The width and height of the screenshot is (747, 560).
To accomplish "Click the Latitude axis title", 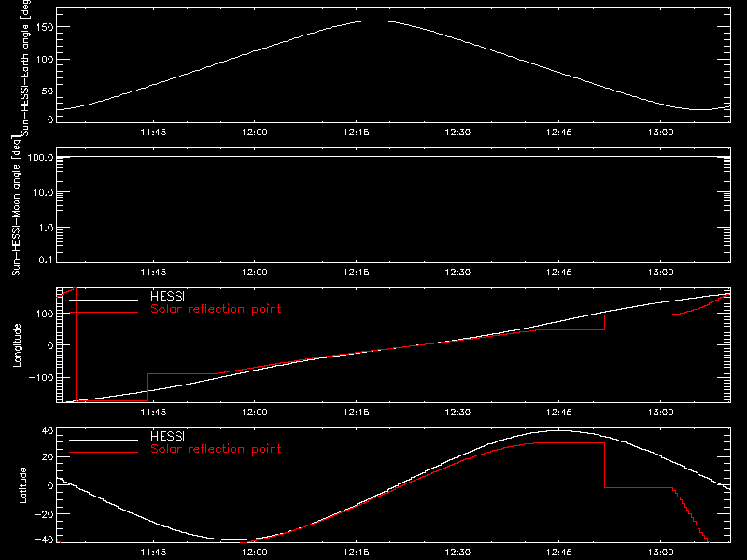I will point(22,485).
